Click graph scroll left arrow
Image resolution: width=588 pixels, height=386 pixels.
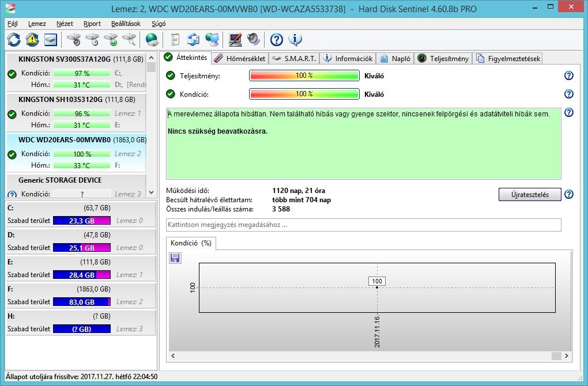173,355
